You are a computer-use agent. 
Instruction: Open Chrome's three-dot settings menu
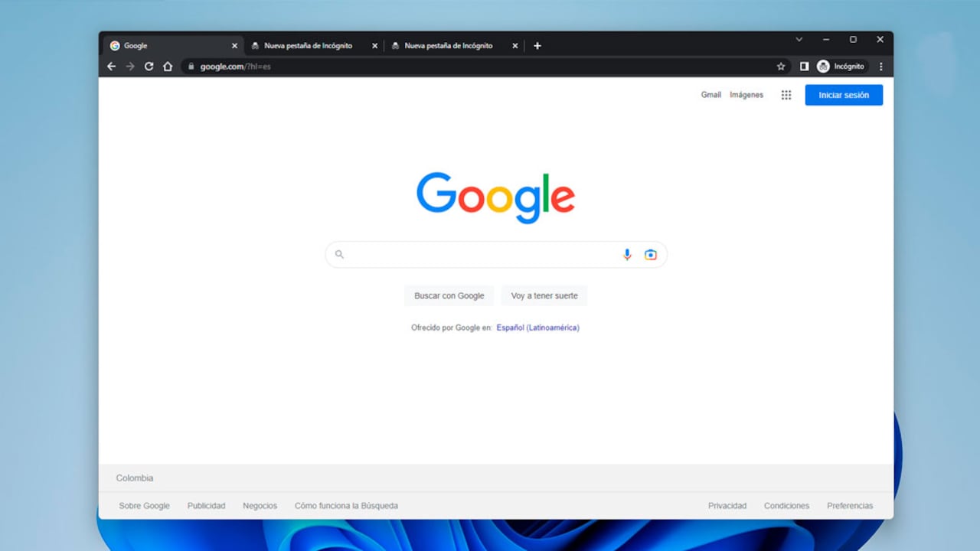(x=880, y=67)
